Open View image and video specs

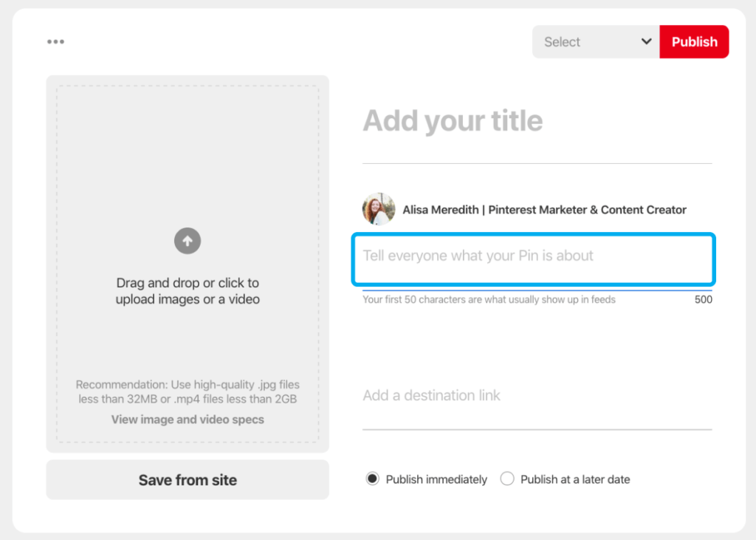188,420
